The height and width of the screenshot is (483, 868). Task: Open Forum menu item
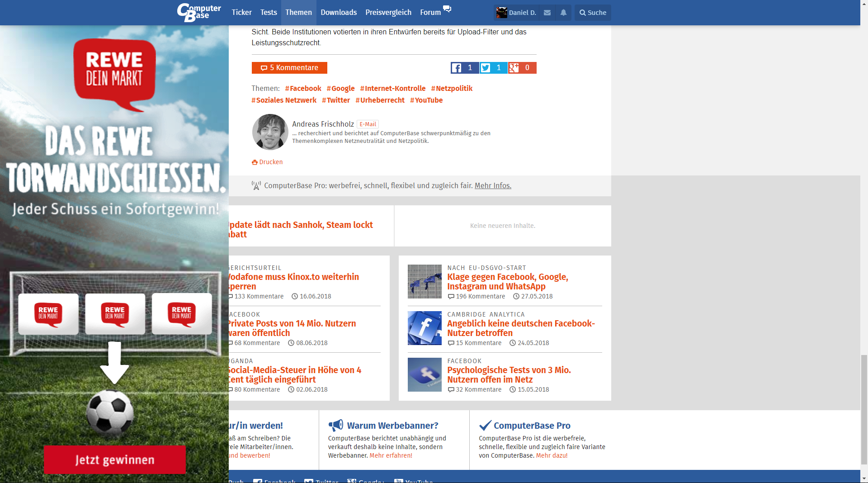[430, 13]
